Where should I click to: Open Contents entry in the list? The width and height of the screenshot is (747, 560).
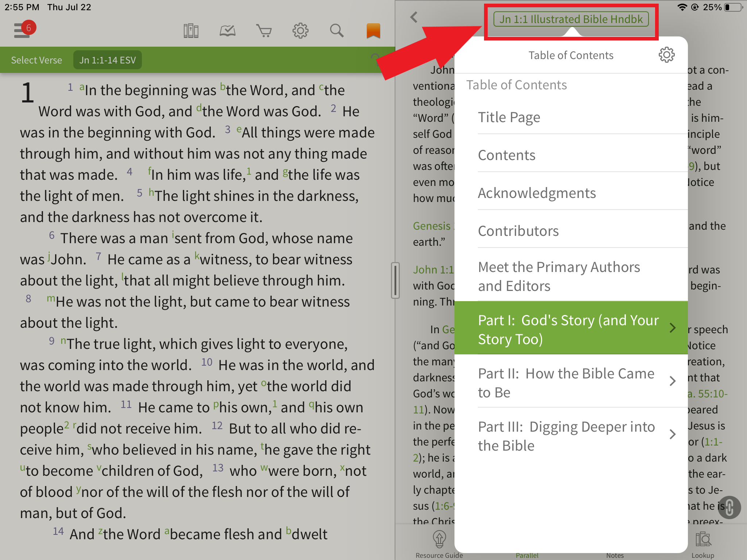[571, 155]
